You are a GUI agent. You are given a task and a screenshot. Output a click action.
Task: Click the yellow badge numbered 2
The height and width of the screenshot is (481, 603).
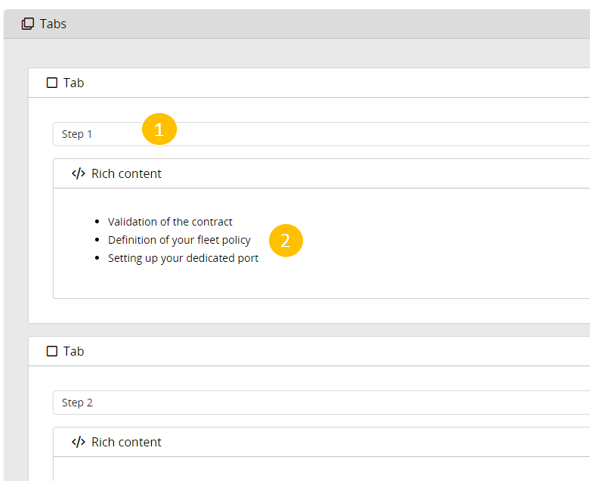coord(285,241)
